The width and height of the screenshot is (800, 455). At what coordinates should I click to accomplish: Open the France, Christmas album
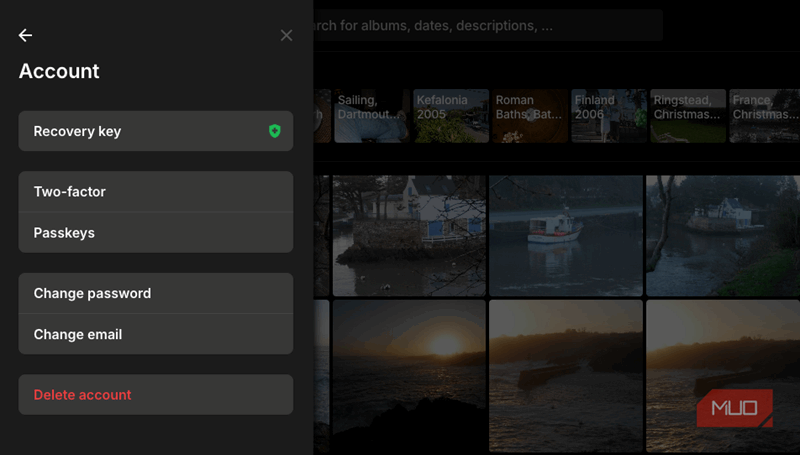[765, 116]
